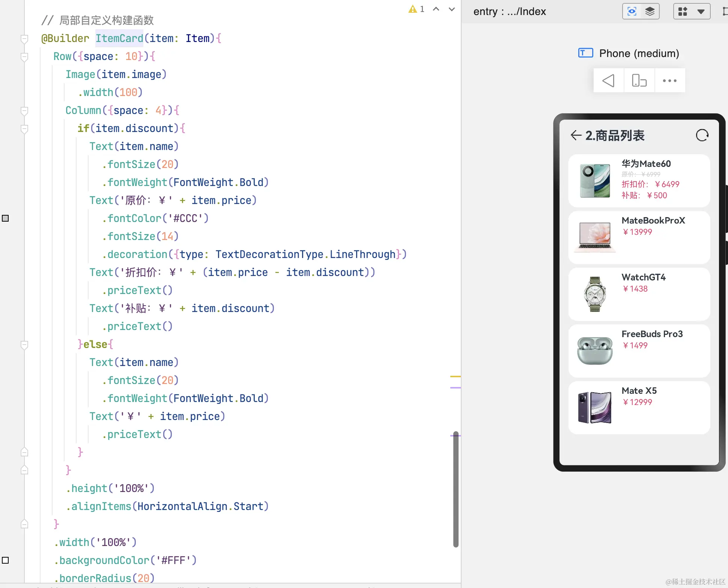Click the 折扣价: ¥6499 text
This screenshot has height=588, width=728.
pyautogui.click(x=650, y=184)
